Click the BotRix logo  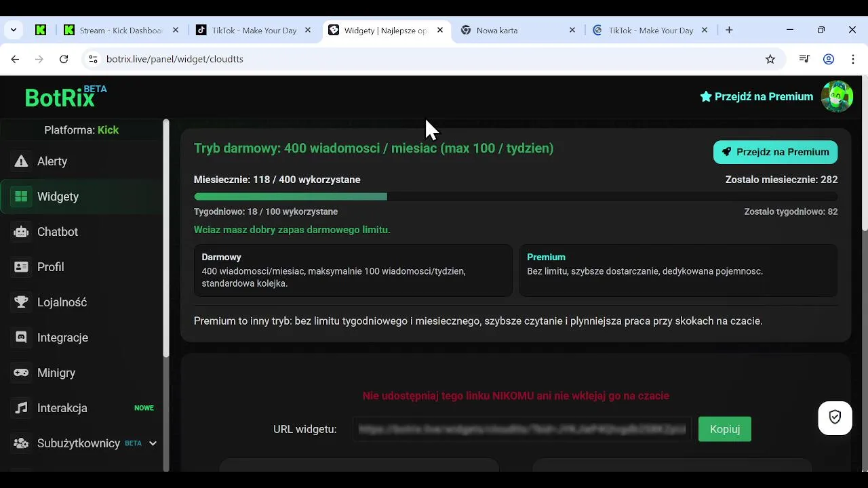tap(65, 97)
